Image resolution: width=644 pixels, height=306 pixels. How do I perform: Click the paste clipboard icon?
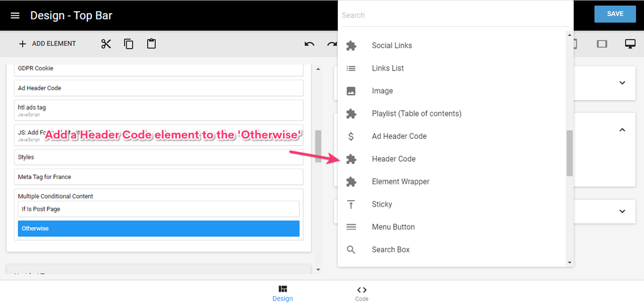(x=152, y=44)
